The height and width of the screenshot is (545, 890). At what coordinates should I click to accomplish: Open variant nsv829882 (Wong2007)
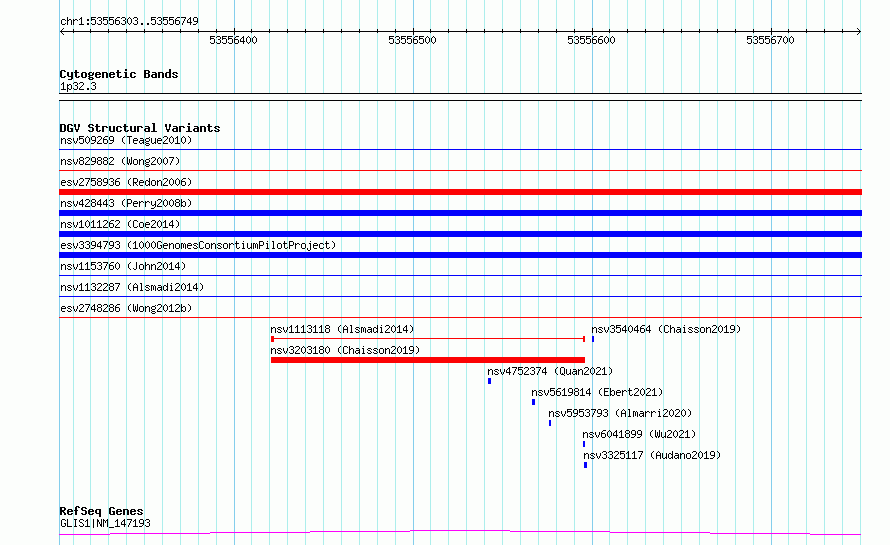click(x=120, y=161)
